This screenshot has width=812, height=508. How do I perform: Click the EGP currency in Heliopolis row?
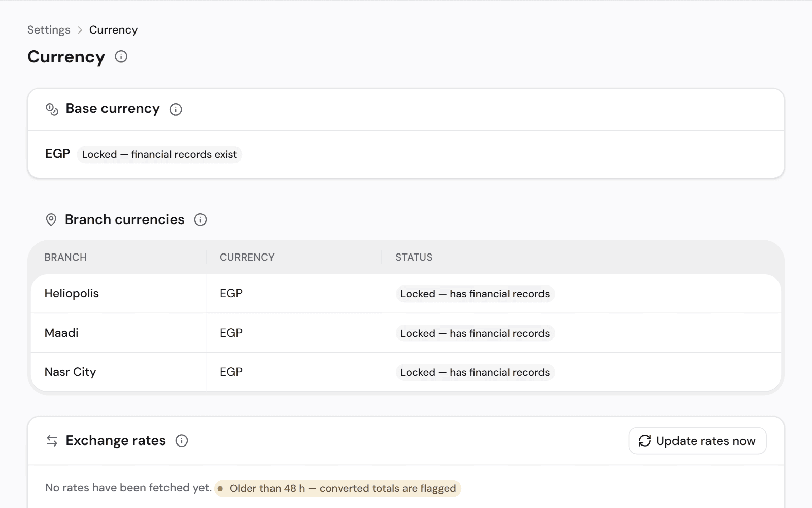pyautogui.click(x=231, y=293)
